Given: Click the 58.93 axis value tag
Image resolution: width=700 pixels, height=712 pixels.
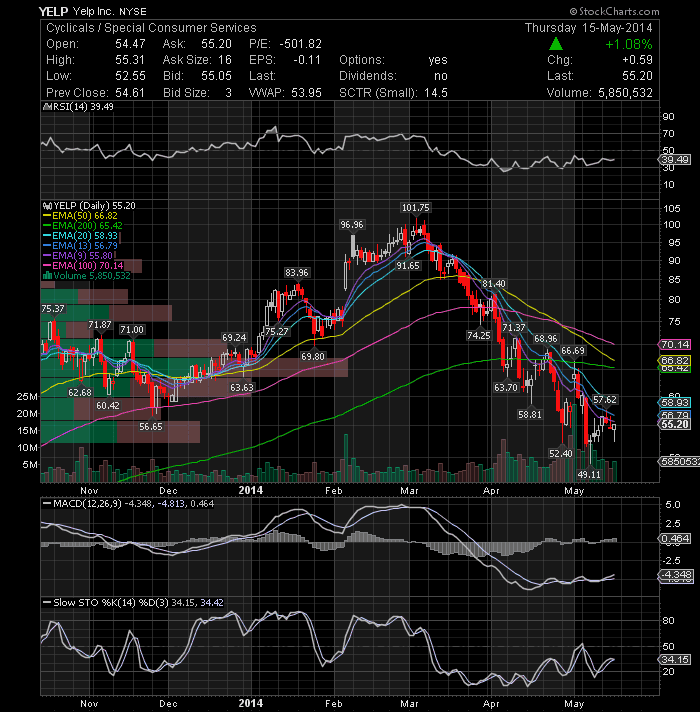Looking at the screenshot, I should 675,402.
